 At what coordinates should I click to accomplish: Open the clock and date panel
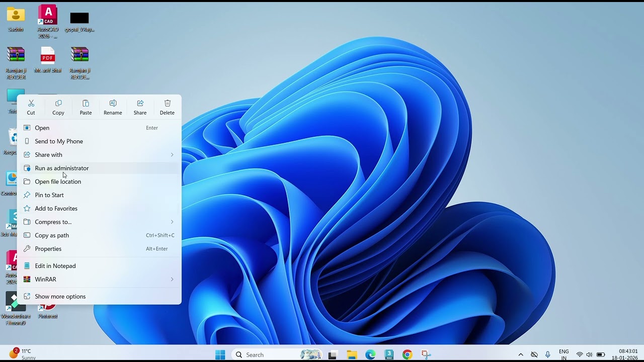tap(625, 354)
